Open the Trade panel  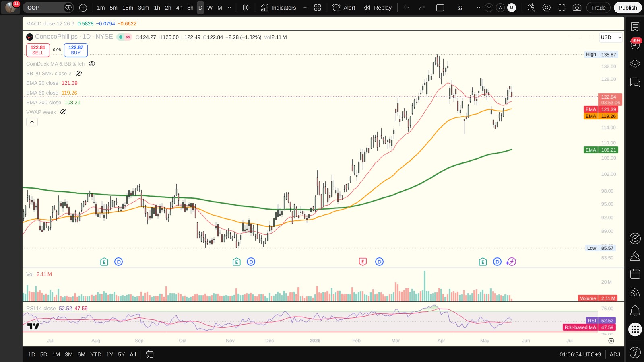click(599, 8)
